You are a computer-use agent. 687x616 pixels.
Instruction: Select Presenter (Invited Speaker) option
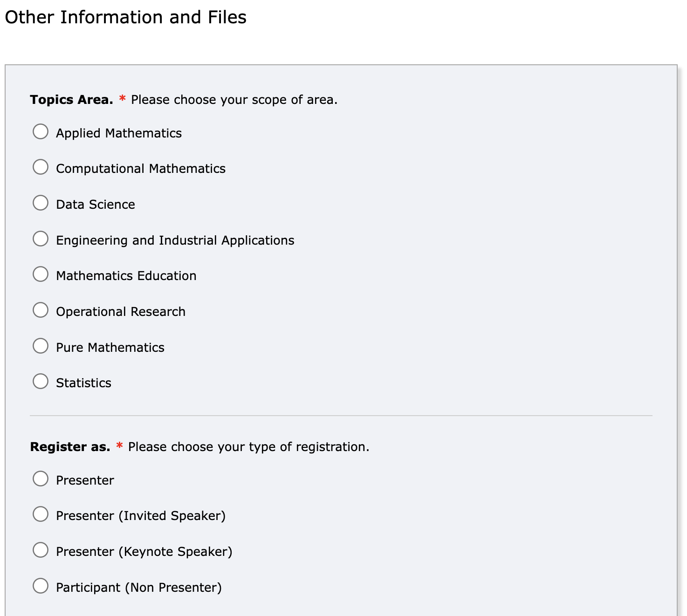pos(41,514)
